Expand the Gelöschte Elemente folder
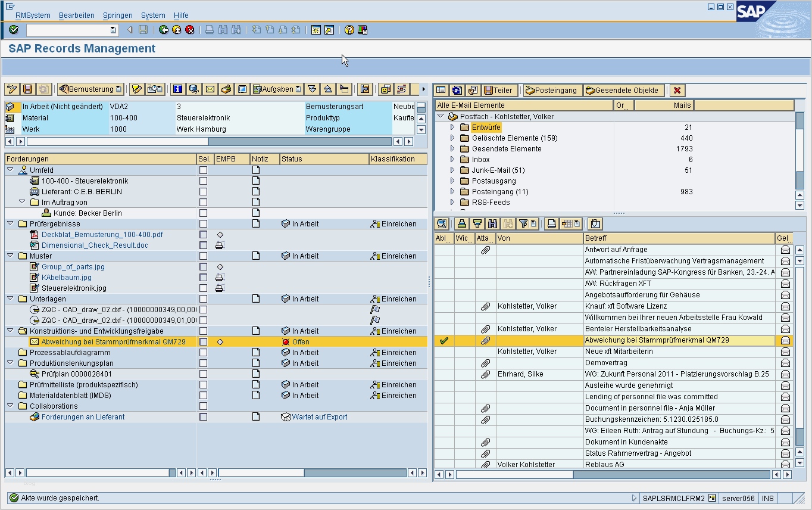Viewport: 812px width, 510px height. click(x=452, y=138)
